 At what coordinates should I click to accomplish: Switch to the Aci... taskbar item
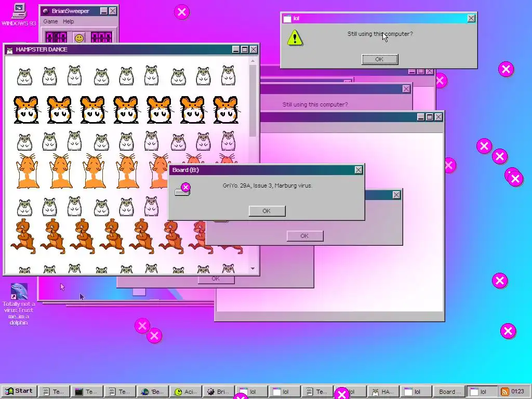point(185,392)
